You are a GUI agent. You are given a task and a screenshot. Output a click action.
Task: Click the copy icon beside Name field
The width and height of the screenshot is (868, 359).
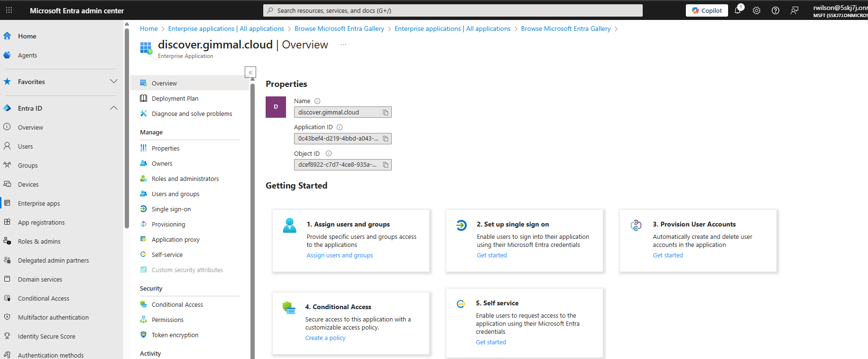point(386,113)
